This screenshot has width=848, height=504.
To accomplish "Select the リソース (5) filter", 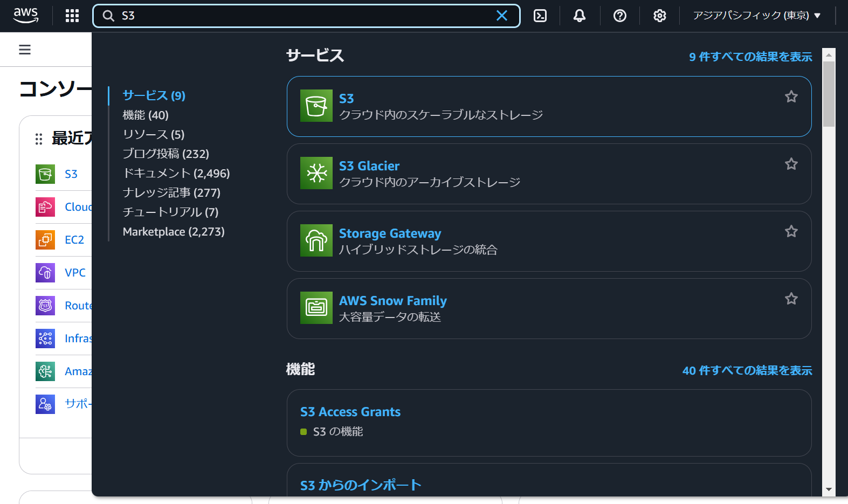I will click(x=154, y=134).
